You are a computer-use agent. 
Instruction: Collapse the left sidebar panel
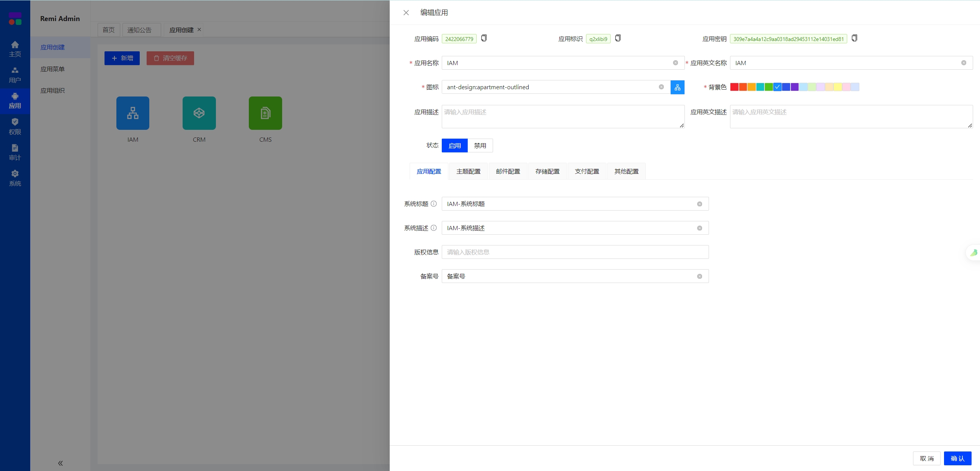(60, 463)
